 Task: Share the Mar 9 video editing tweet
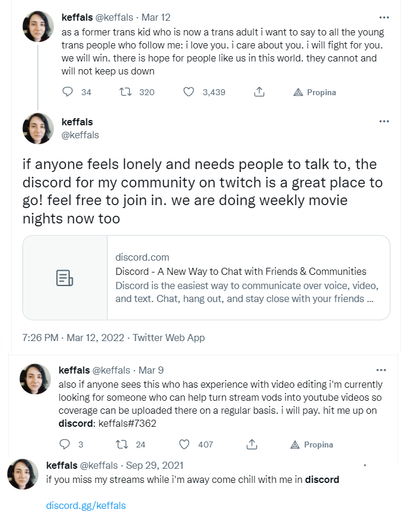coord(252,445)
